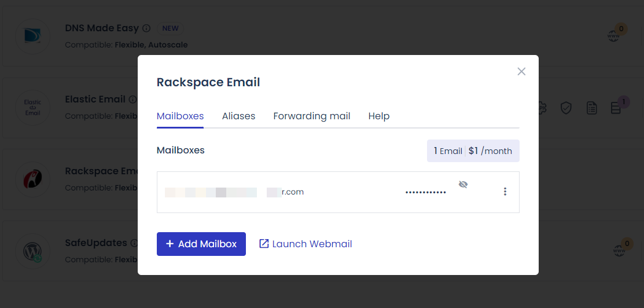Open the Elastic Email server icon with badge 1
This screenshot has height=308, width=644.
tap(616, 108)
